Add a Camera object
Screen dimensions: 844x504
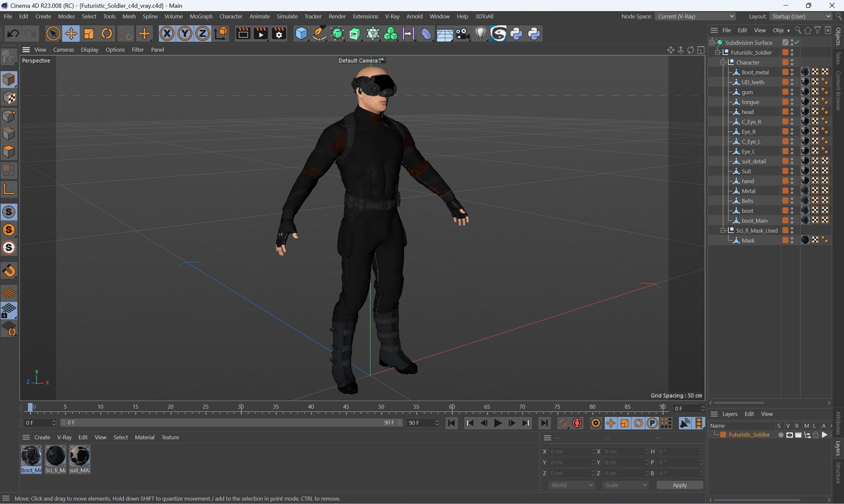(x=462, y=34)
